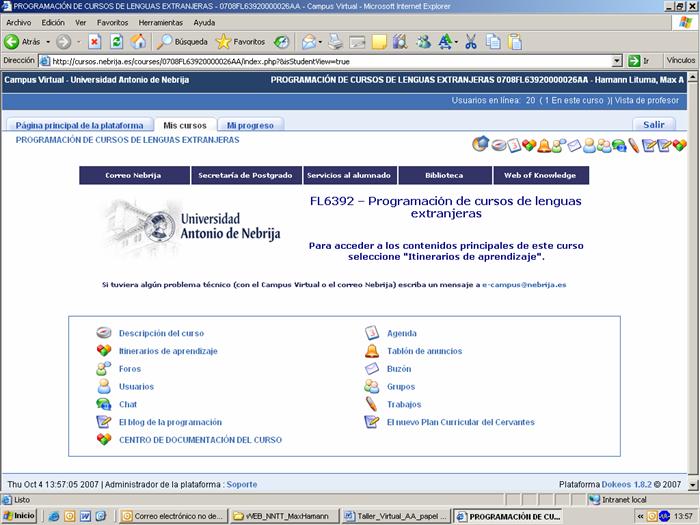Image resolution: width=700 pixels, height=525 pixels.
Task: Open the Favoritos menu in the menu bar
Action: pos(112,22)
